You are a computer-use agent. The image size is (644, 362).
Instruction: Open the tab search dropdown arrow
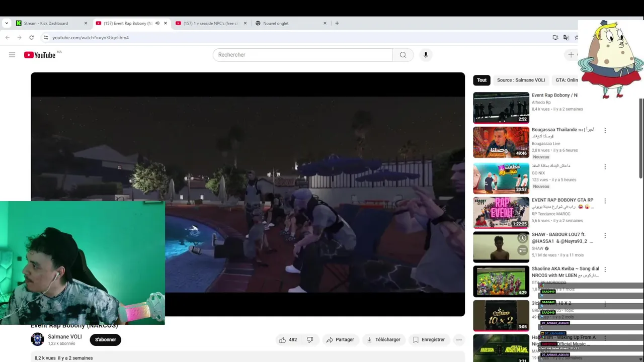[x=7, y=23]
